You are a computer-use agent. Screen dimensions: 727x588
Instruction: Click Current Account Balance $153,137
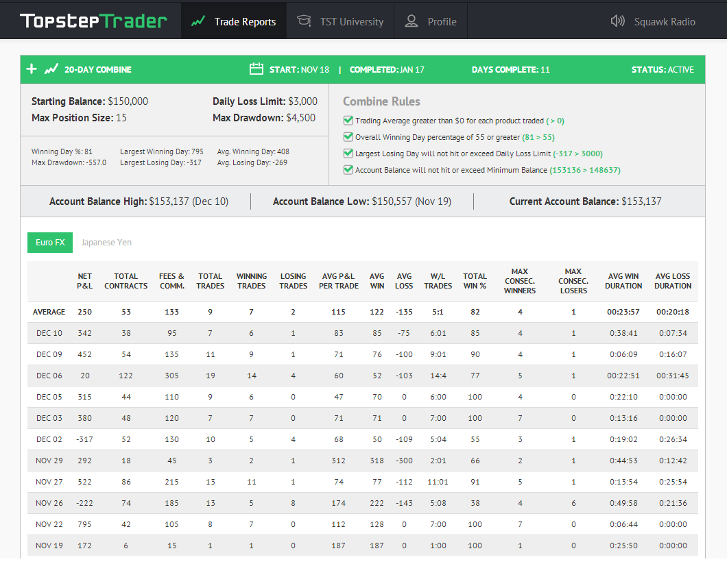pyautogui.click(x=585, y=201)
